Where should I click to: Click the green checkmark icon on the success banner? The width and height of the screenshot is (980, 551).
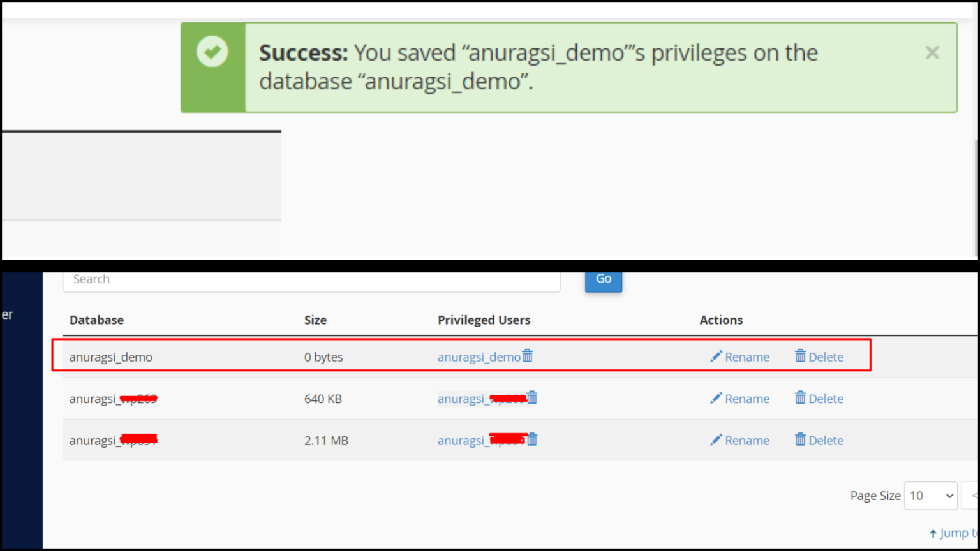(x=213, y=52)
